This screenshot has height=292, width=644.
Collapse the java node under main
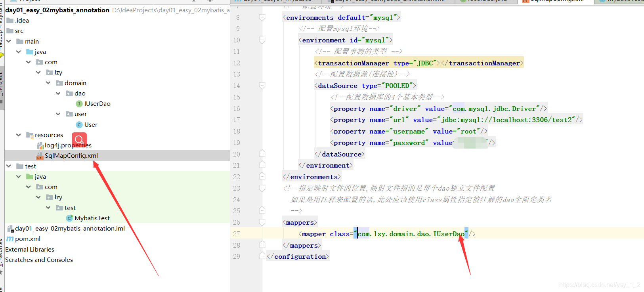[x=19, y=52]
